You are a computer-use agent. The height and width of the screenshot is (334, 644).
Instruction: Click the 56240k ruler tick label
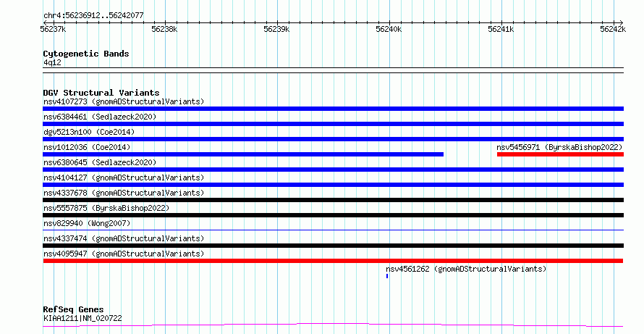pos(389,29)
